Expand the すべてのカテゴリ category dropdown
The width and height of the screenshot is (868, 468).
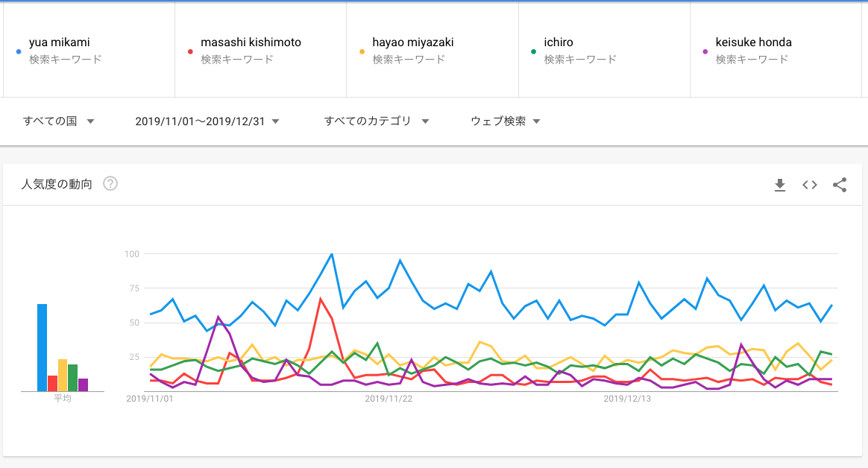[x=377, y=121]
